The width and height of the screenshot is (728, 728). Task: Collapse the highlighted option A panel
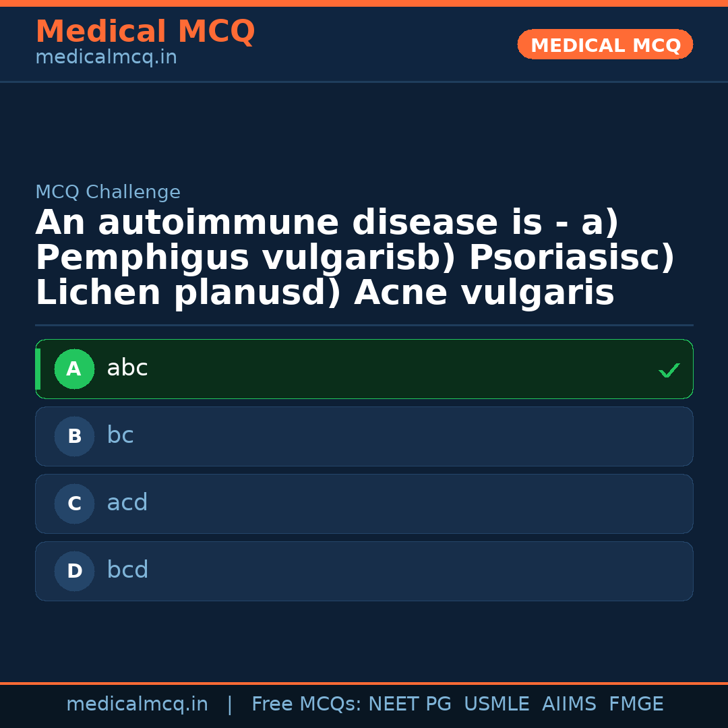(x=364, y=369)
